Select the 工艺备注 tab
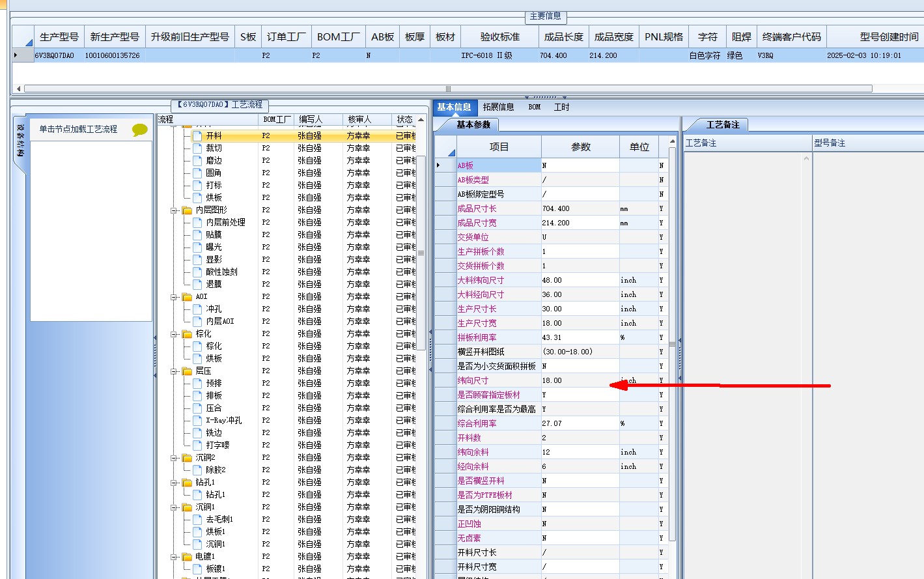 tap(723, 124)
